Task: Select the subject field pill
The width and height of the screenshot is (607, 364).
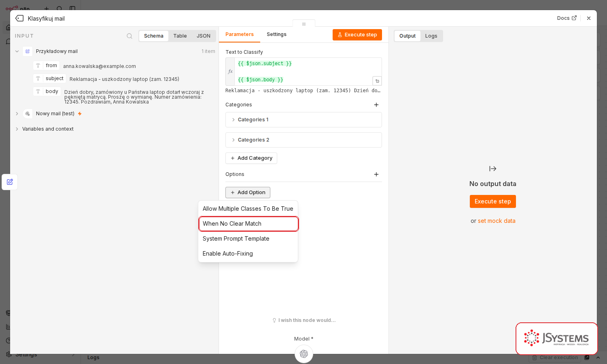Action: point(49,78)
